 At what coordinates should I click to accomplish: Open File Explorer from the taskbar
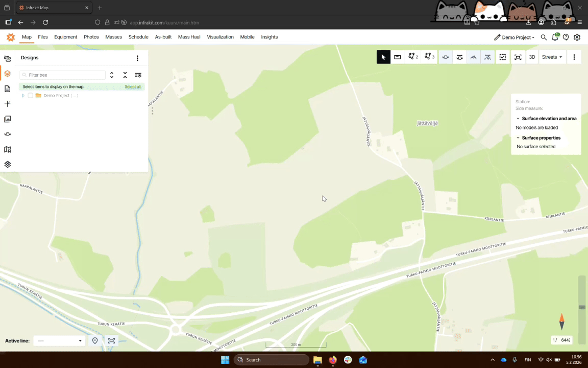(x=317, y=360)
